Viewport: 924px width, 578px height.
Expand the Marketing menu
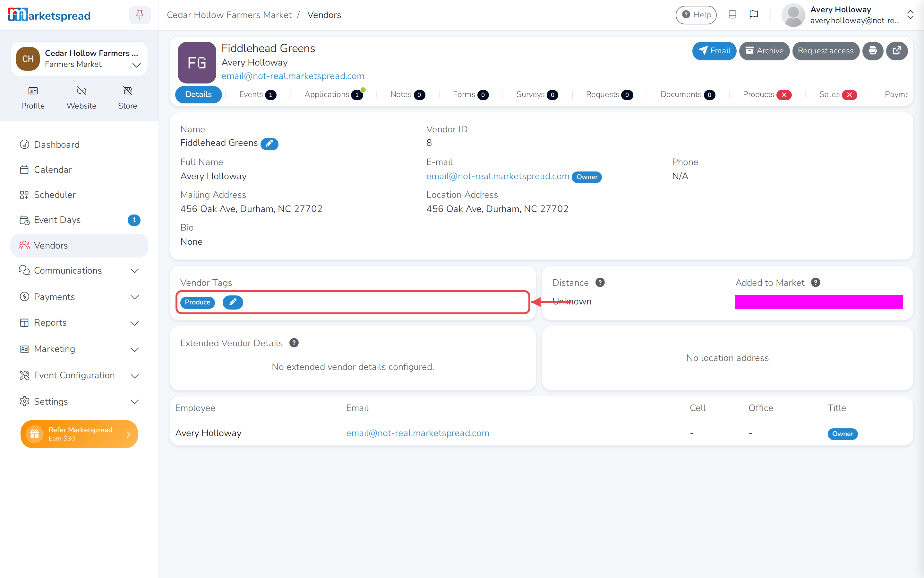(80, 349)
